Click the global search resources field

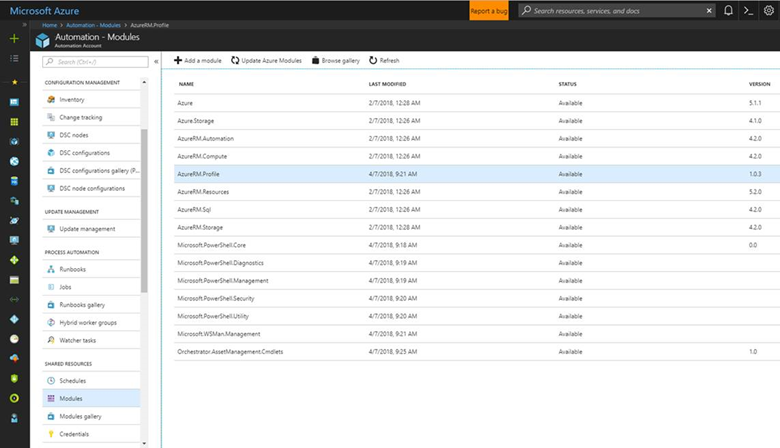pyautogui.click(x=617, y=10)
